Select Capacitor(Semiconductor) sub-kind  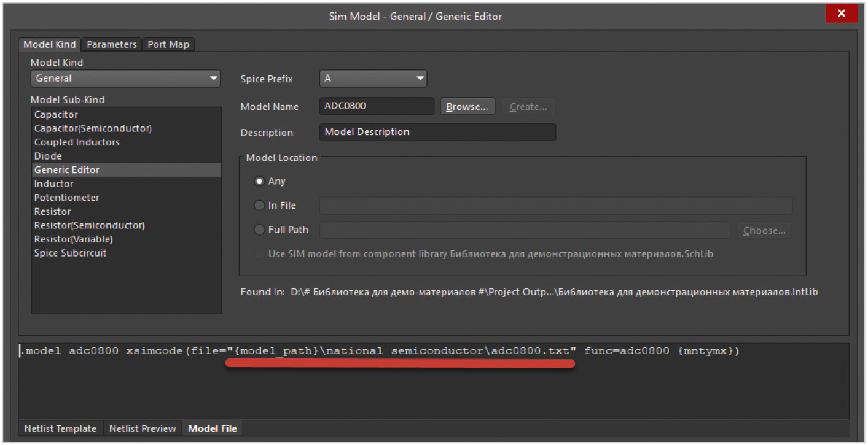(126, 128)
